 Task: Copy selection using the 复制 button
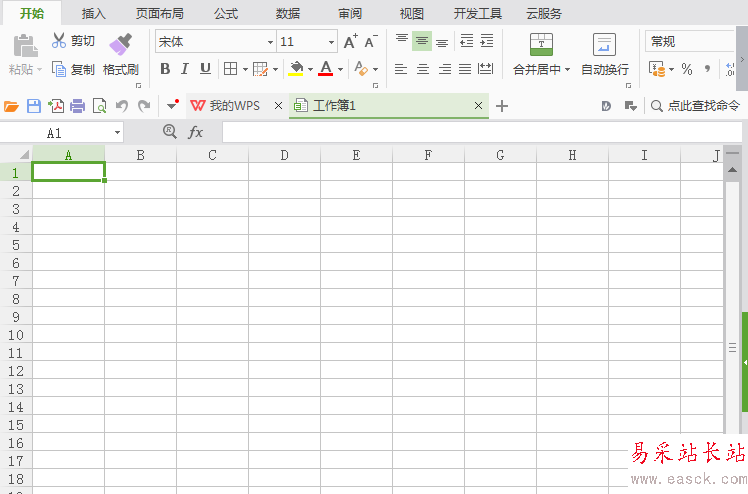pos(73,70)
